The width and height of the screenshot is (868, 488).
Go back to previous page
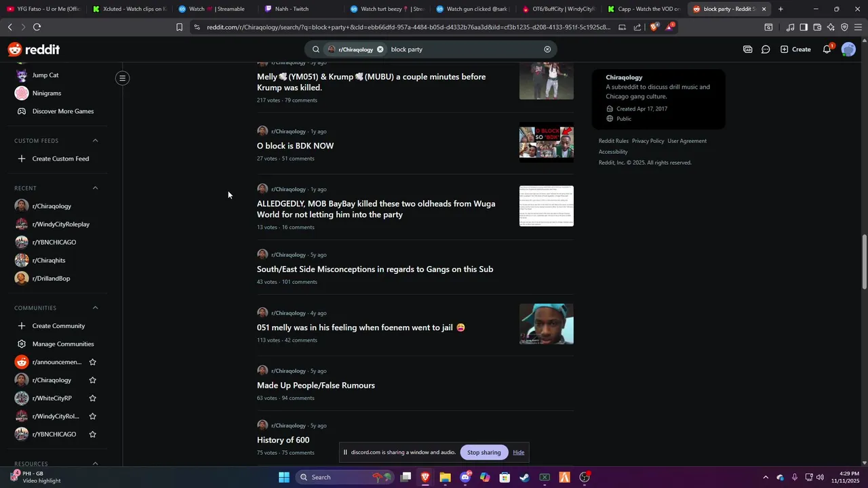(9, 27)
